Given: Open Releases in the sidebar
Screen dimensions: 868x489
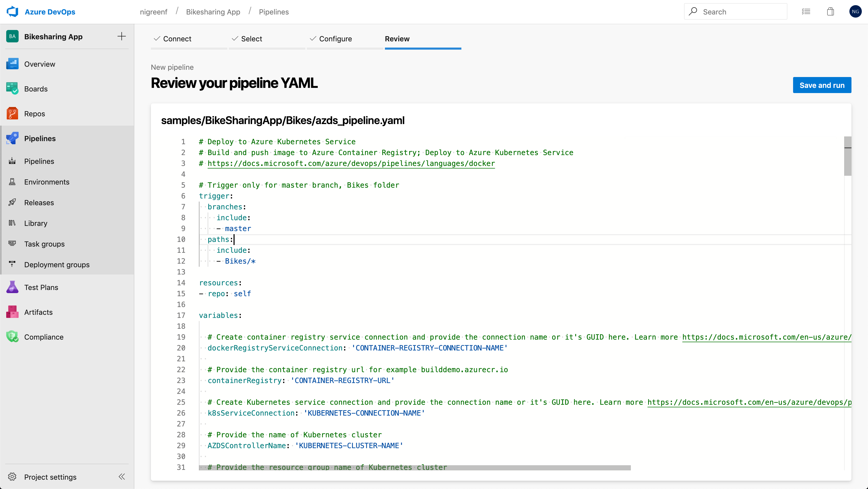Looking at the screenshot, I should coord(39,203).
